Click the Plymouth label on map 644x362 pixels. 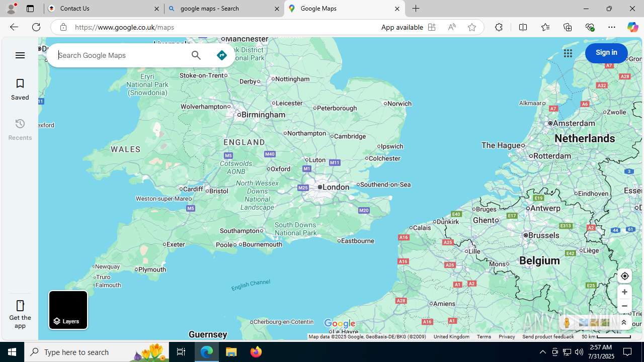tap(152, 269)
